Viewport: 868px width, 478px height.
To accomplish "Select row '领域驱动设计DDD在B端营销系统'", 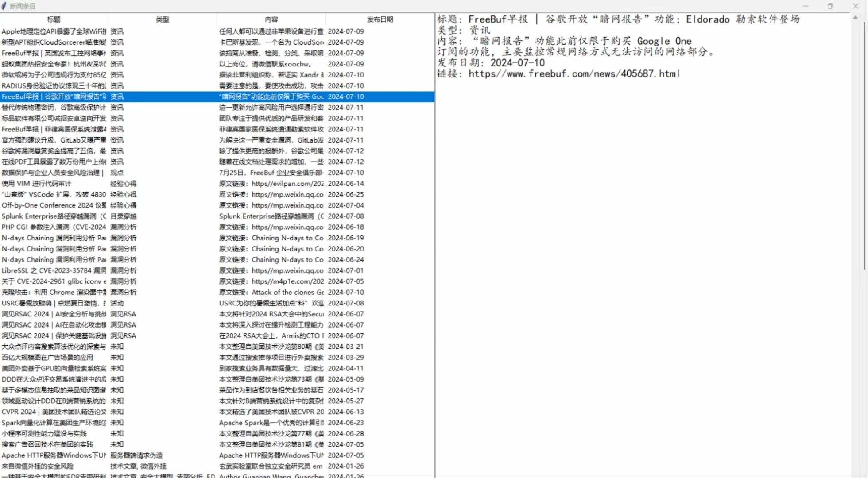I will 217,401.
